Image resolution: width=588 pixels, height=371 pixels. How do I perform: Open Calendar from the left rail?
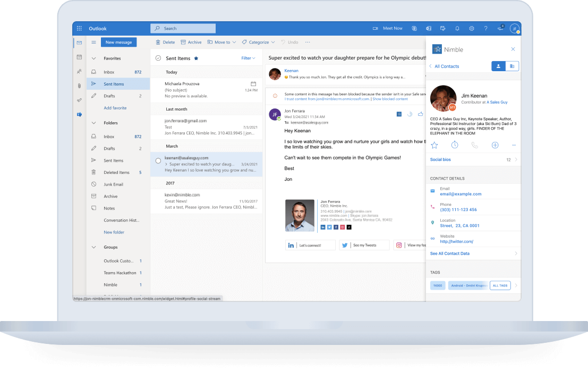(x=79, y=57)
